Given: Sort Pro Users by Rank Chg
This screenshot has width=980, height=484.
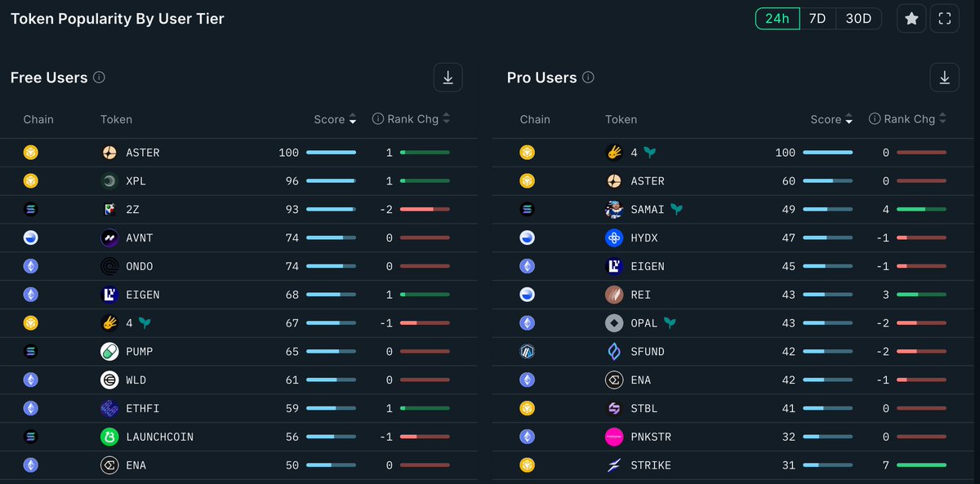Looking at the screenshot, I should pyautogui.click(x=908, y=119).
